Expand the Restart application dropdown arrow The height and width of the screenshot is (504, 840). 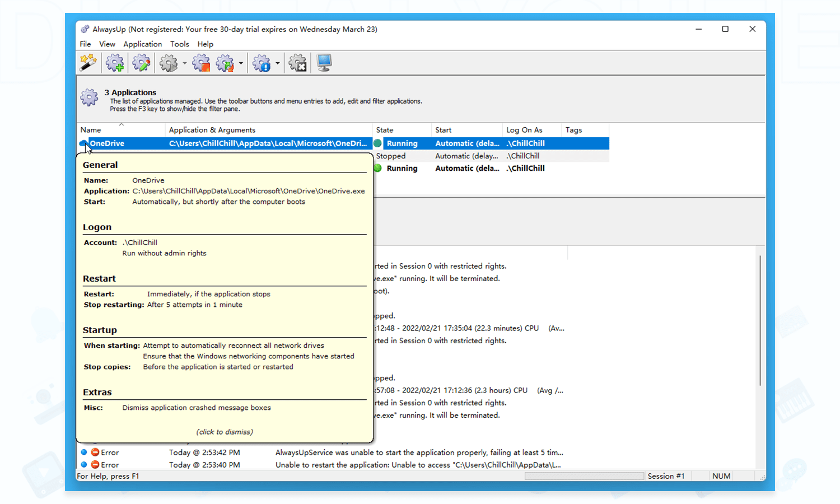241,63
